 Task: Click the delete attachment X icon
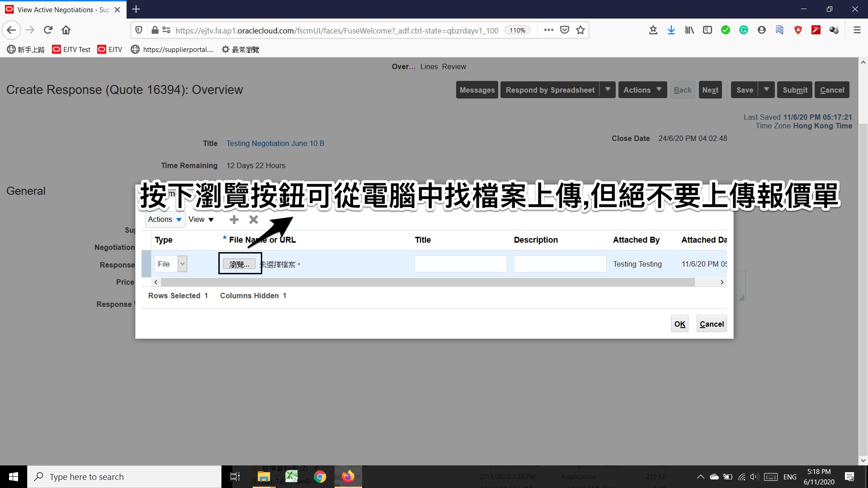(254, 220)
